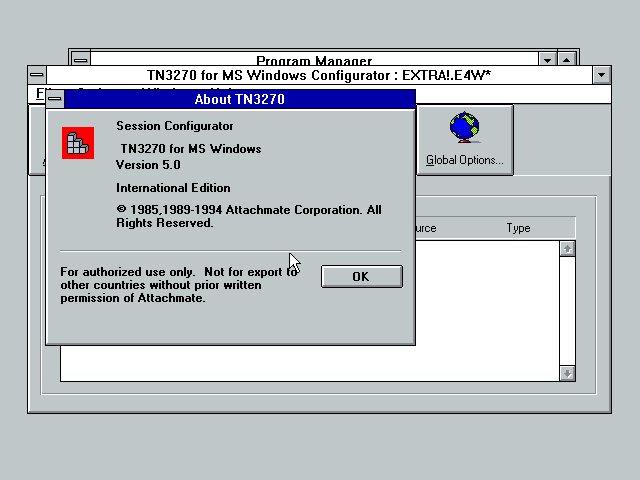
Task: Open the About TN3270 dialog system menu
Action: 55,99
